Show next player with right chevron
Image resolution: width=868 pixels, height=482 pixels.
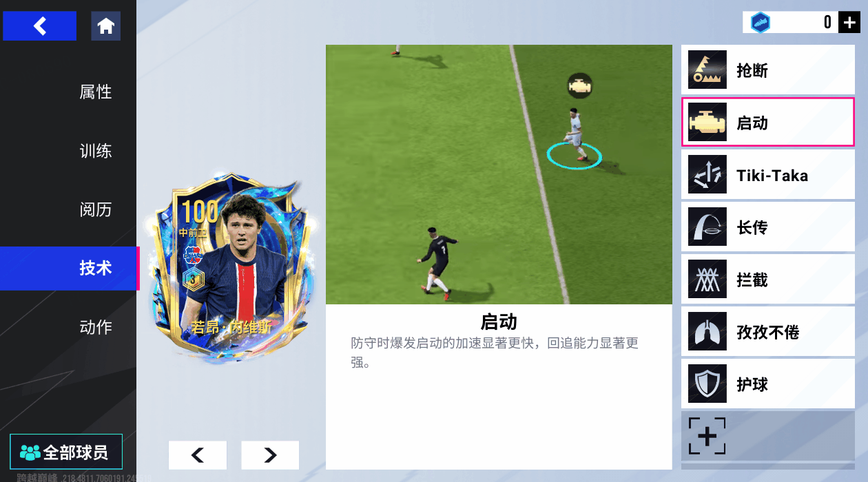270,455
